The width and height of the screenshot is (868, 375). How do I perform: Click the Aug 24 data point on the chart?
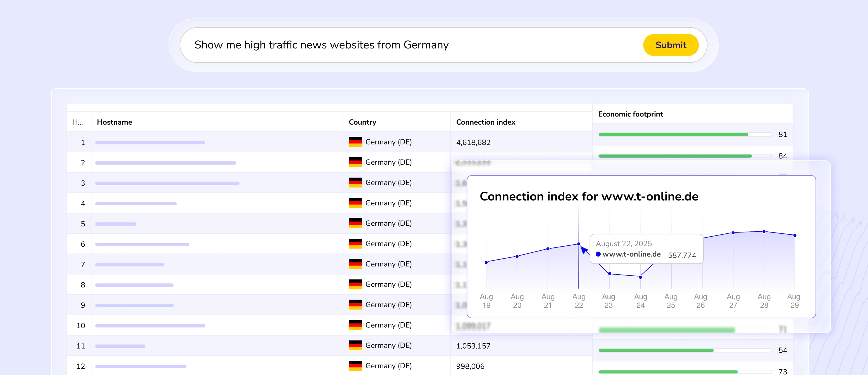coord(640,277)
